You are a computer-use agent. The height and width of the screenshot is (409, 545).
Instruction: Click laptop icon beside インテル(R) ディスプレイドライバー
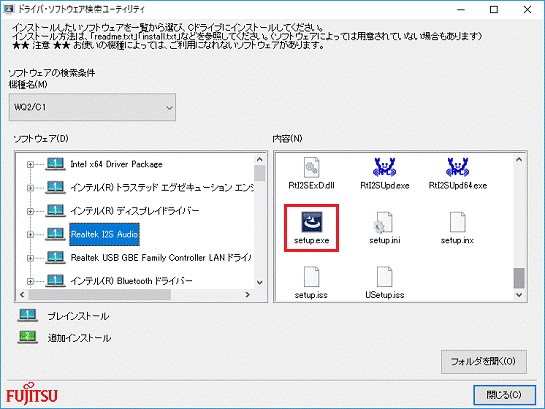[55, 211]
